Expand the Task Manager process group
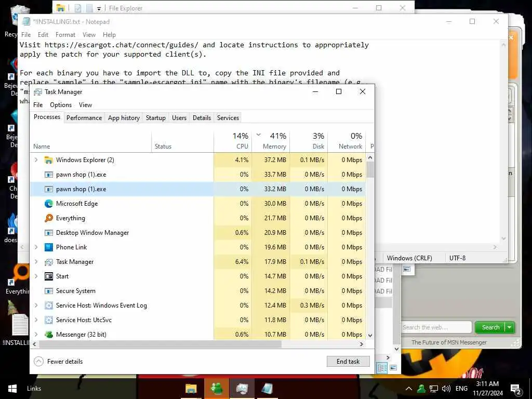This screenshot has height=399, width=532. coord(36,262)
